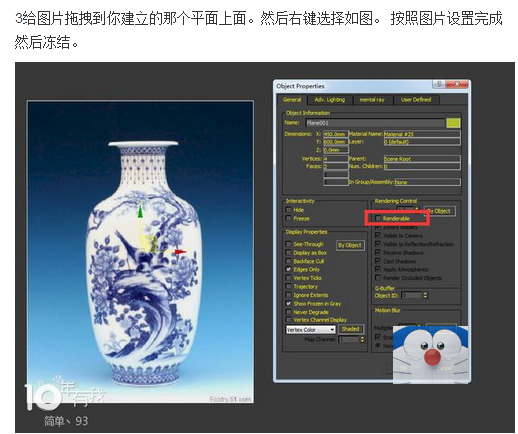The image size is (518, 434).
Task: Click the Name field containing Plane001
Action: click(x=375, y=123)
